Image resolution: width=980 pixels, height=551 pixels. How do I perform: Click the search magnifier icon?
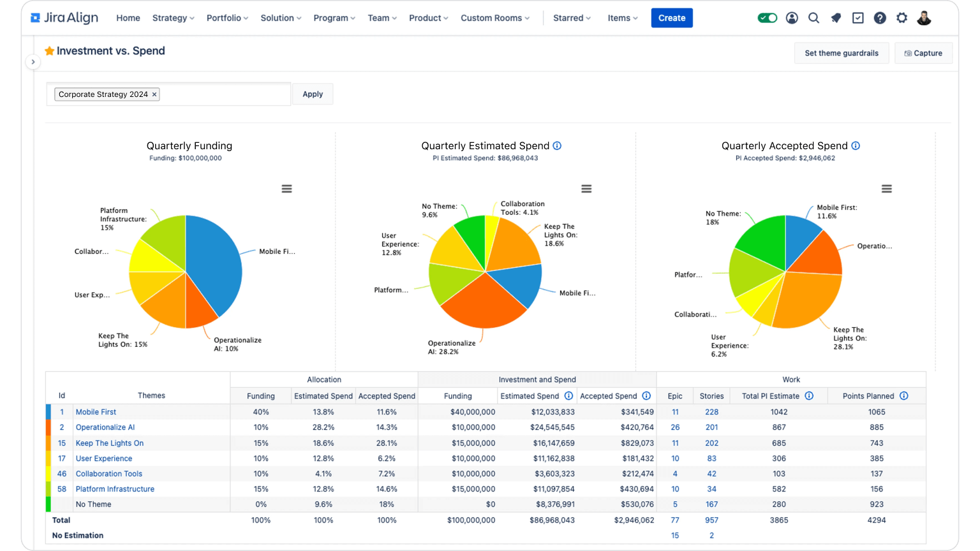pos(813,18)
